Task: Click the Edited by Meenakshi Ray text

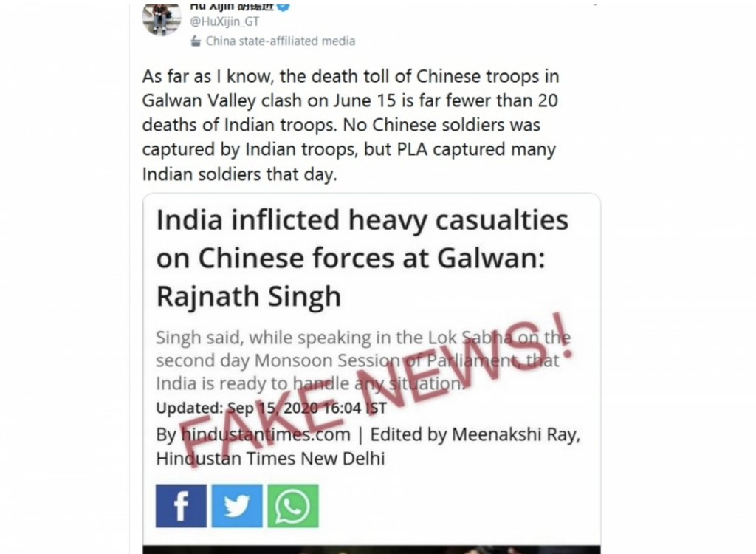Action: [x=475, y=434]
